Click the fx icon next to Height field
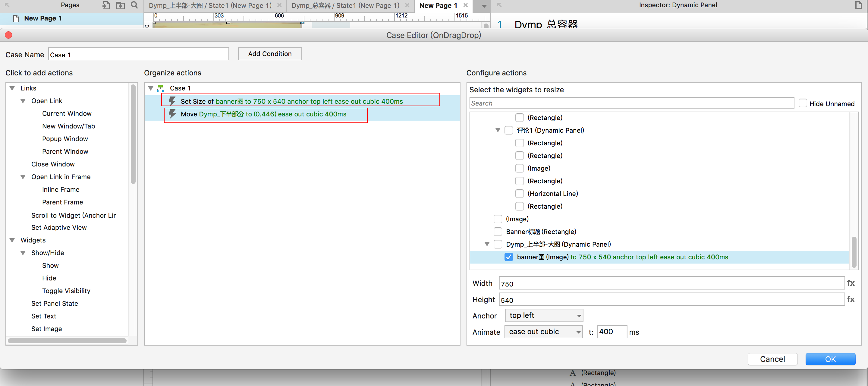 pos(851,299)
